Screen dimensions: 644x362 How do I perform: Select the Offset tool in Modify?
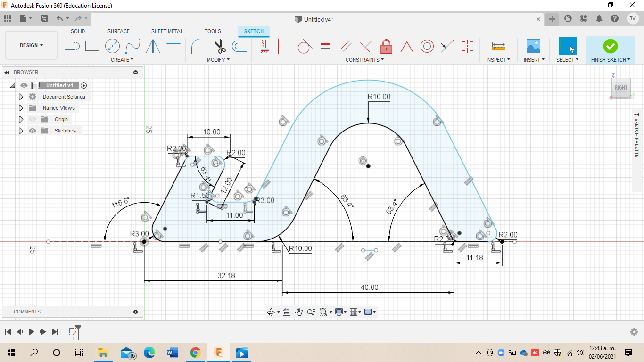(x=240, y=46)
